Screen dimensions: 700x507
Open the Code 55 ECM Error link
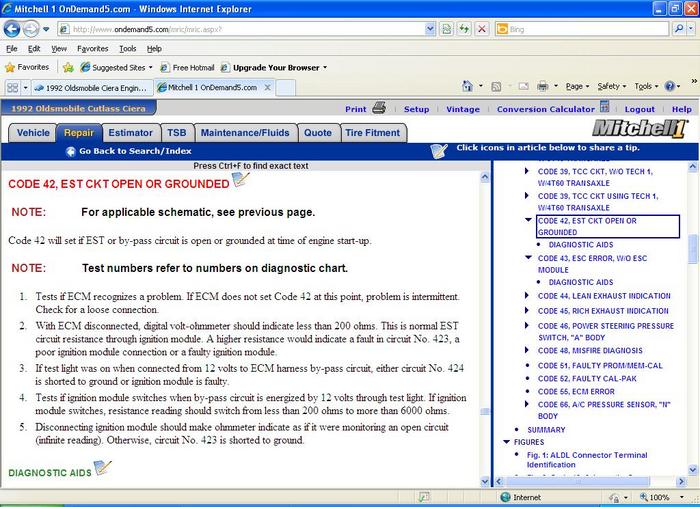point(576,391)
